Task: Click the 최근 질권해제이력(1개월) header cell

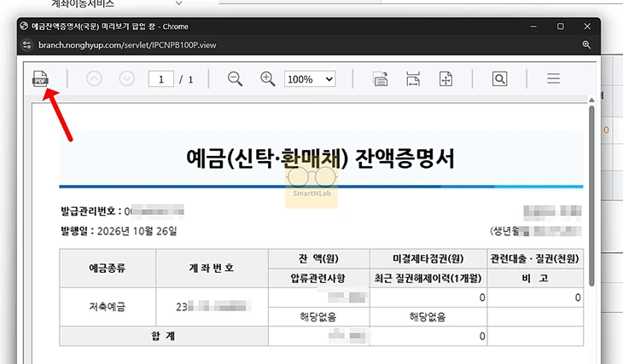Action: [428, 278]
